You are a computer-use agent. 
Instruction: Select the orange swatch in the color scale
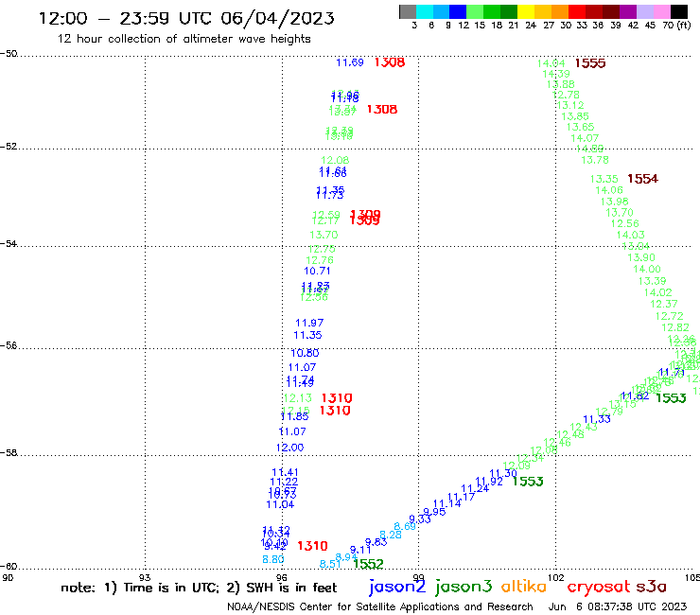560,11
